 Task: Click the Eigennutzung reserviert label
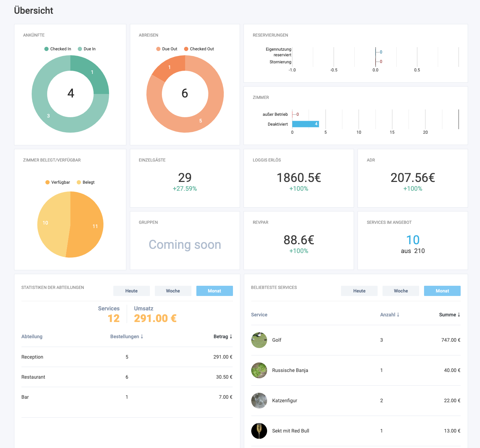pyautogui.click(x=279, y=52)
